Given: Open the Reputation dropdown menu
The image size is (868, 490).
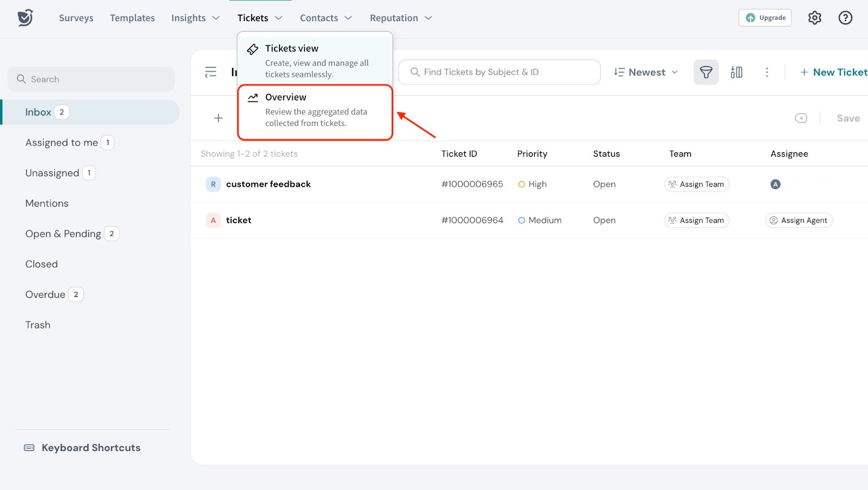Looking at the screenshot, I should click(401, 18).
